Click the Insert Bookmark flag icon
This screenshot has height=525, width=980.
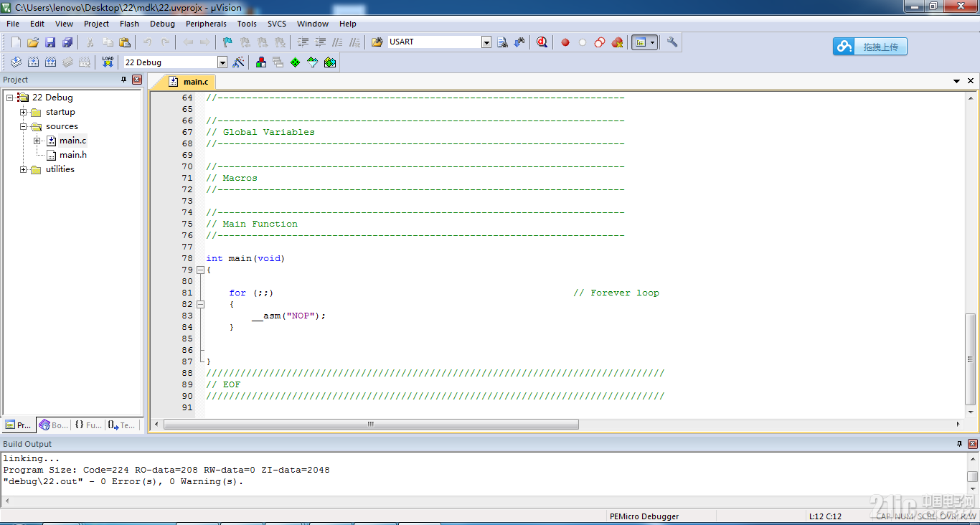(x=227, y=42)
